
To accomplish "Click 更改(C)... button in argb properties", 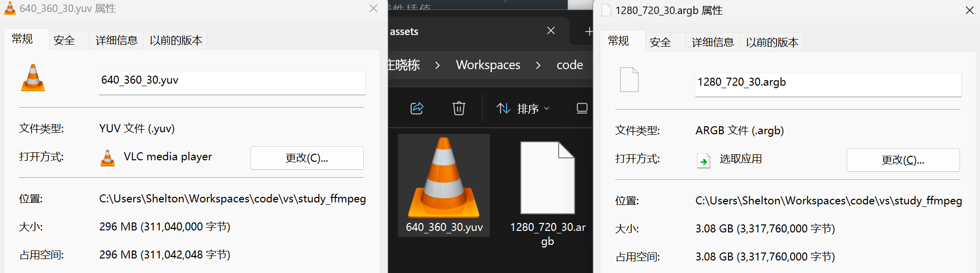I will coord(903,160).
